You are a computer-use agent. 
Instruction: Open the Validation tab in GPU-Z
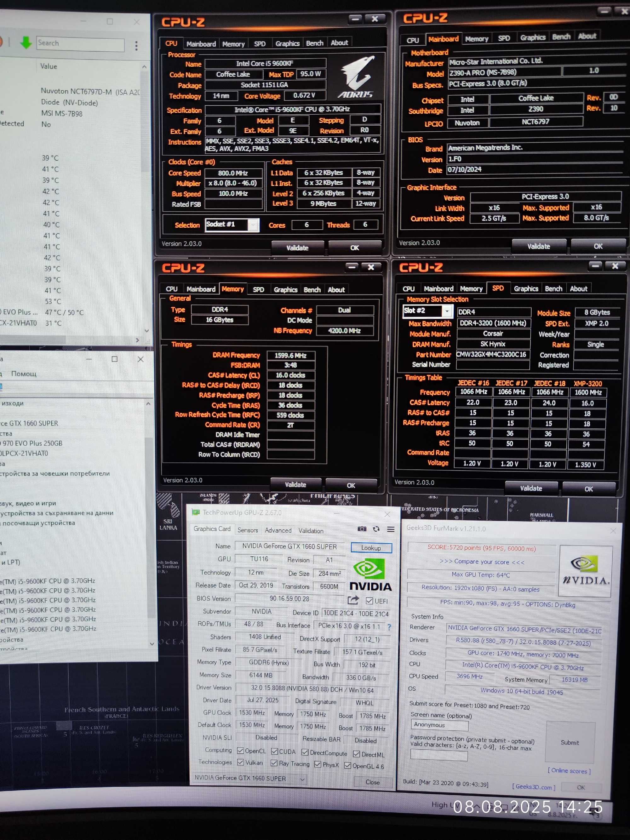(311, 530)
